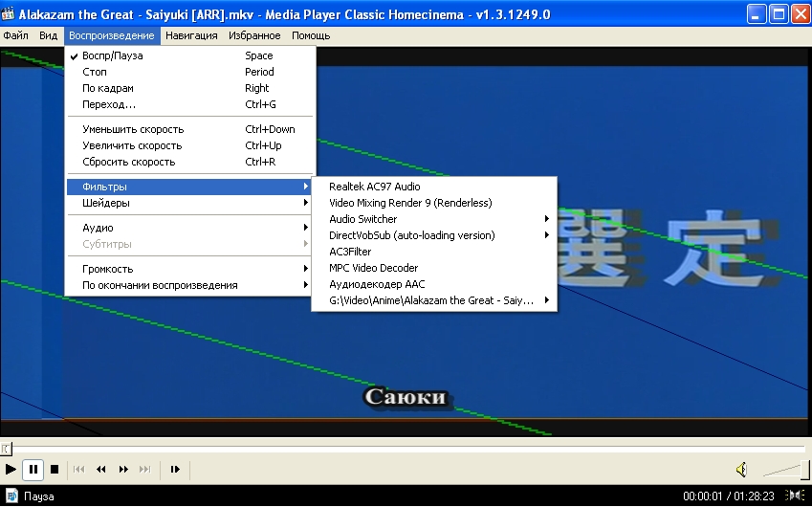Click the fast-forward (increase speed) icon

pyautogui.click(x=123, y=469)
